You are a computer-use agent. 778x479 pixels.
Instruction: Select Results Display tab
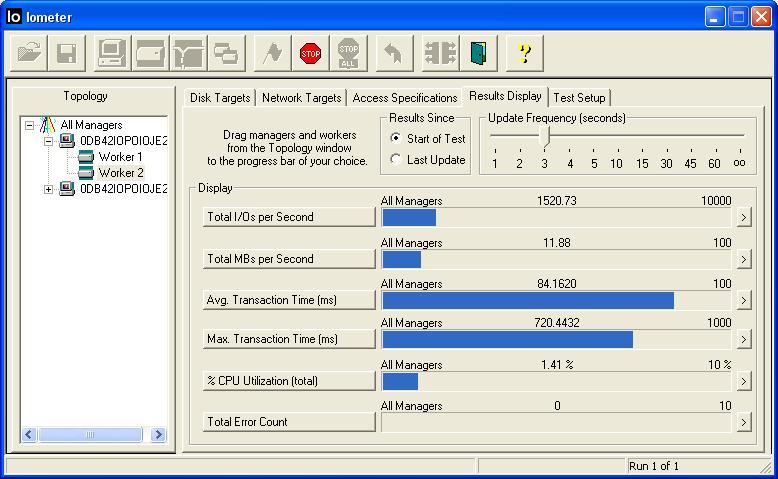pos(505,96)
